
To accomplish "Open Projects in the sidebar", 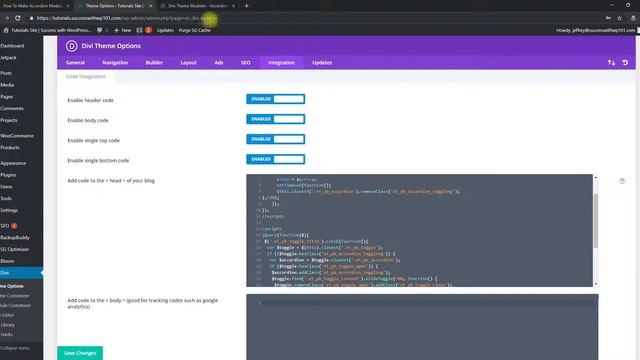I will tap(9, 120).
